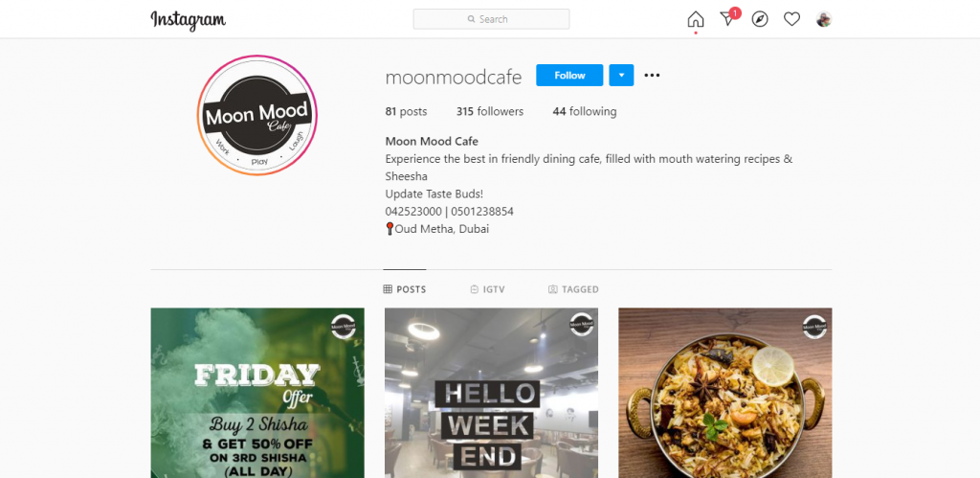The image size is (980, 478).
Task: Open the Explore compass icon
Action: (759, 19)
